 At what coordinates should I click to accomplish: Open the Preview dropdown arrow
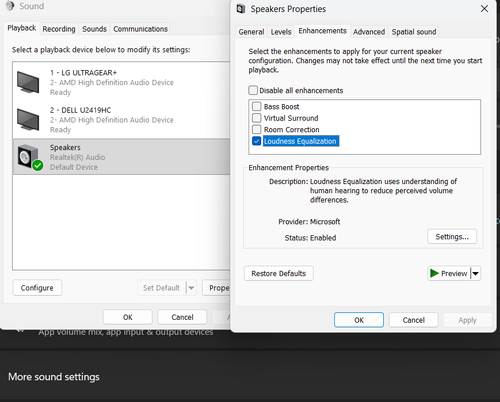[x=476, y=273]
